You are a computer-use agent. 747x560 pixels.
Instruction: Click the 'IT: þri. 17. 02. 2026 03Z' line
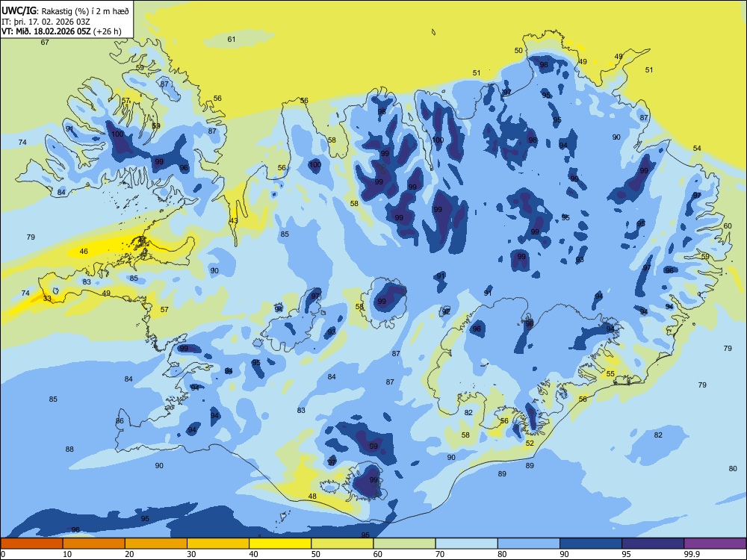click(x=46, y=22)
